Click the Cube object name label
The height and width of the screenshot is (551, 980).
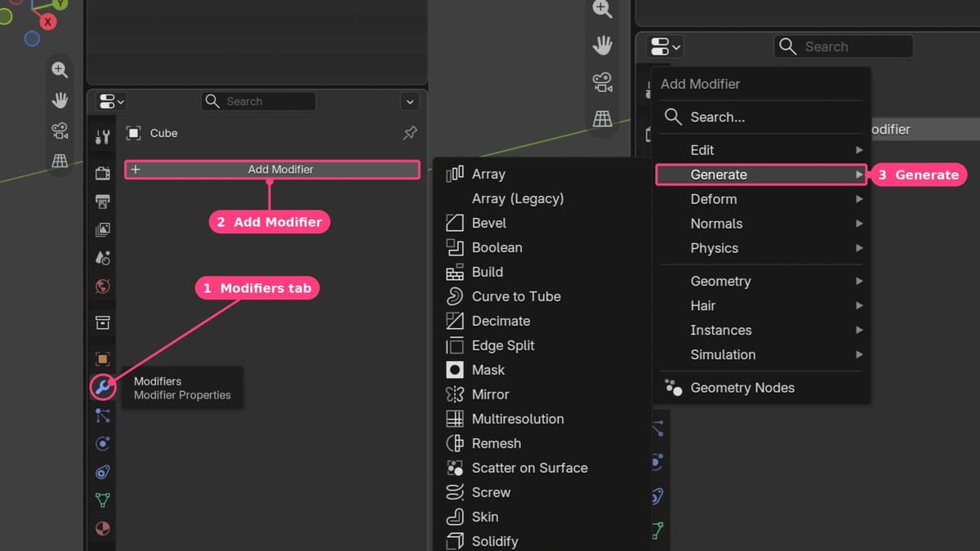[163, 133]
